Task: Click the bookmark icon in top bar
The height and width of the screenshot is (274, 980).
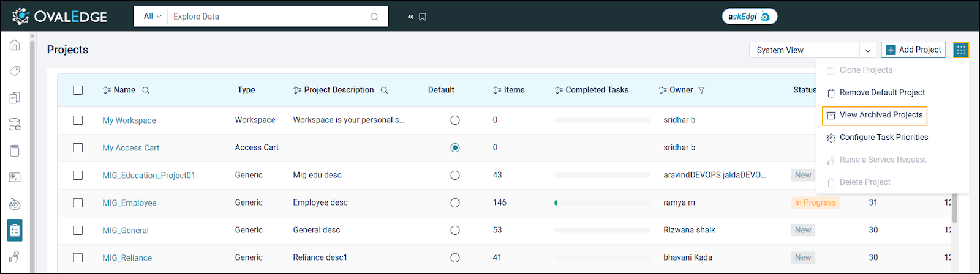Action: [423, 17]
